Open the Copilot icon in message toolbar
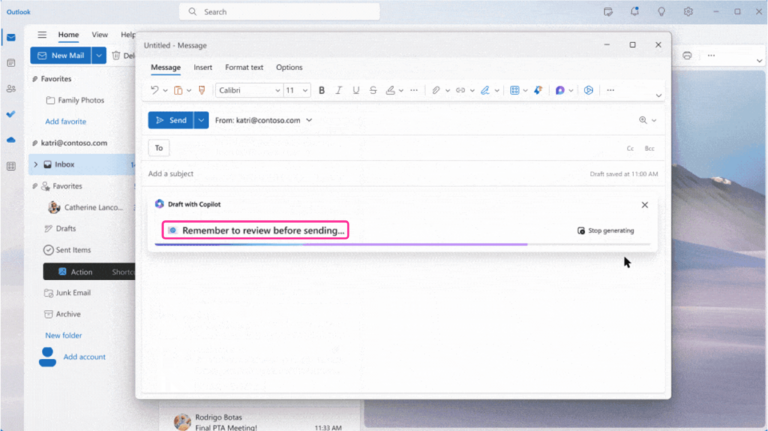 (560, 90)
